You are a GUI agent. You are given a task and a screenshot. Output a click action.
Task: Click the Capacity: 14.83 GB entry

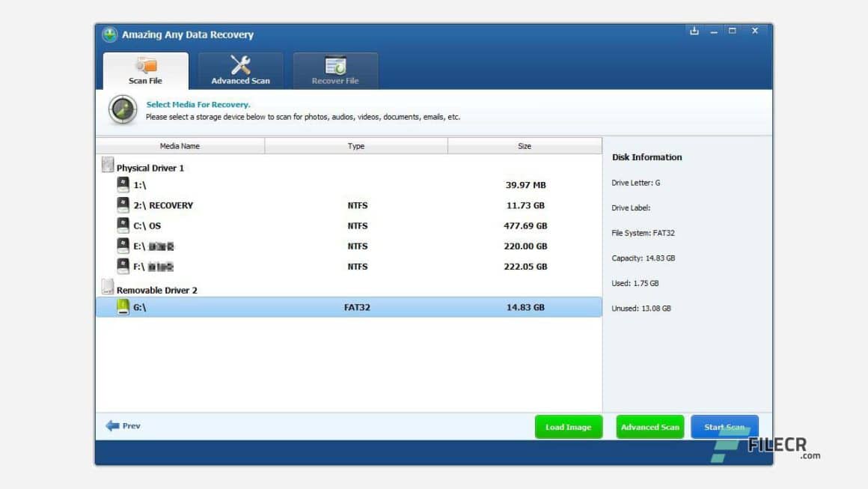coord(643,258)
